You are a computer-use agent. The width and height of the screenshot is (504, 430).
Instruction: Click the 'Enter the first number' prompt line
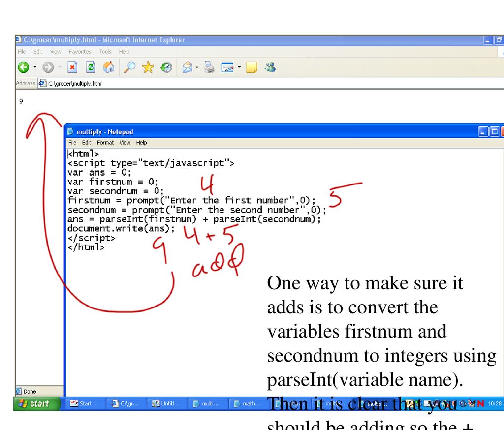(x=191, y=201)
